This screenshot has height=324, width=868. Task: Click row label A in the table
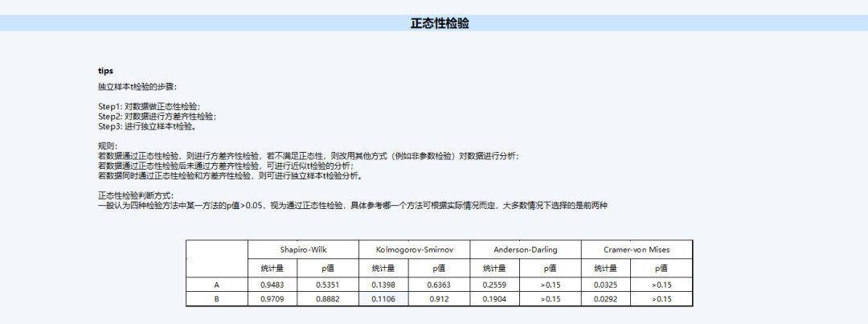tap(216, 285)
